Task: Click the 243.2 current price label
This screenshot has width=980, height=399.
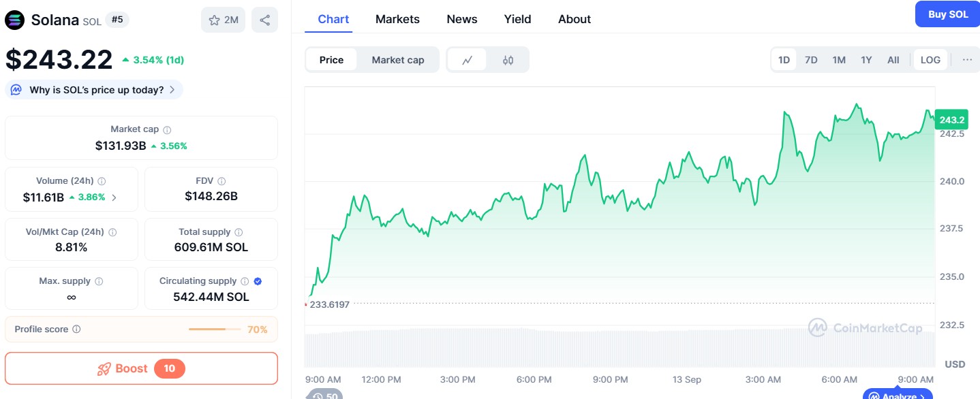Action: [x=951, y=120]
